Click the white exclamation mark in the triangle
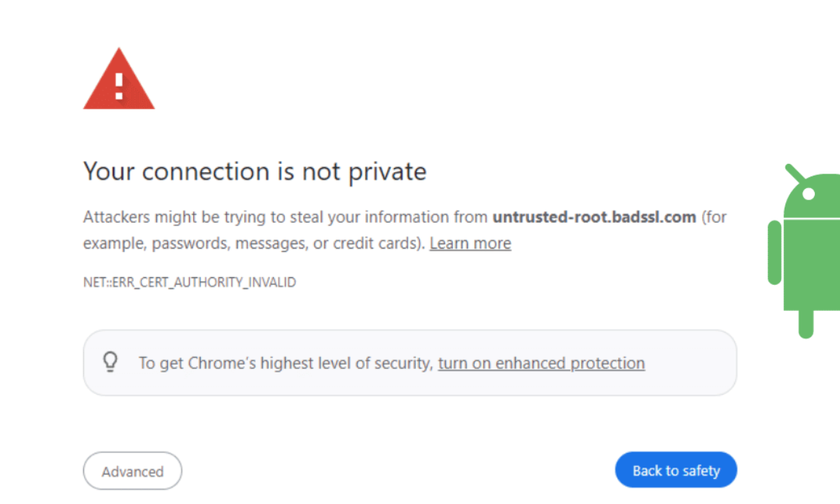Screen dimensions: 840x504 pos(119,85)
